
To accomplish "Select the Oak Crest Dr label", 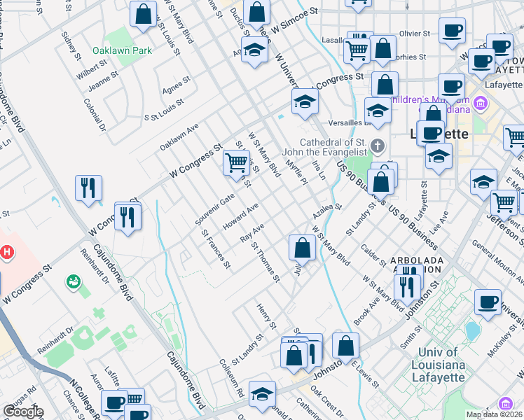I will 327,402.
